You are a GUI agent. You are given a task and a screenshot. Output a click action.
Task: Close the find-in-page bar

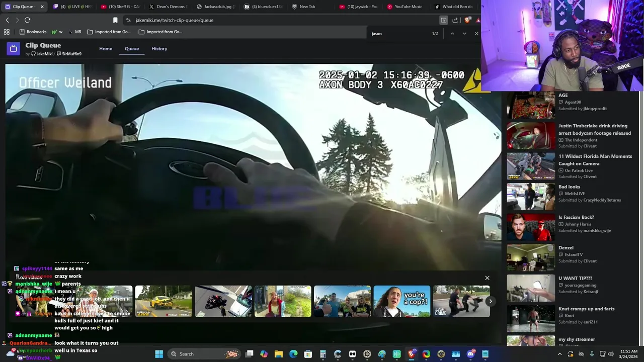[476, 34]
